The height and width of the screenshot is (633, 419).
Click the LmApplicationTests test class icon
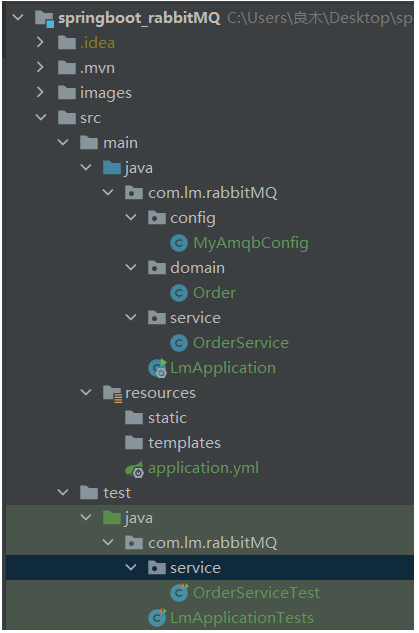157,618
